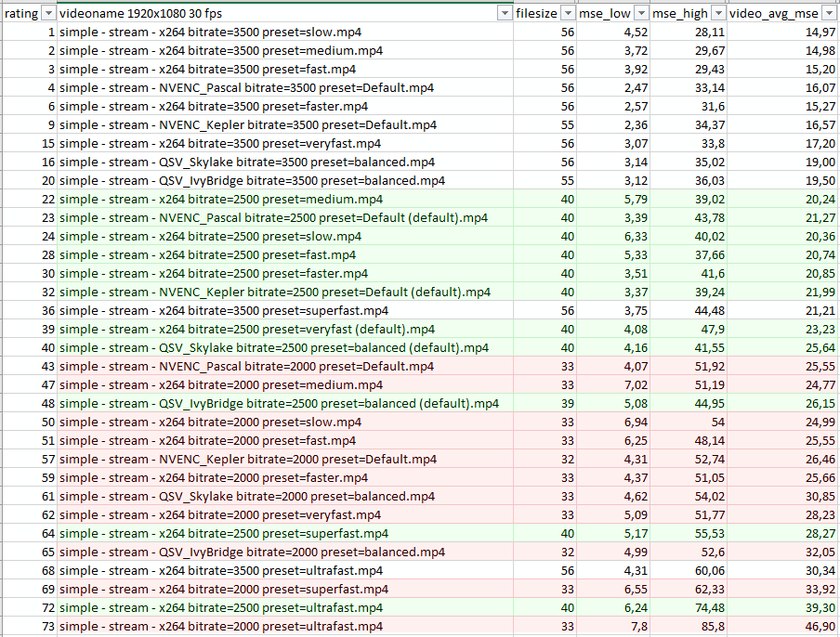Select row 73 via its row number
Image resolution: width=840 pixels, height=637 pixels.
[28, 627]
